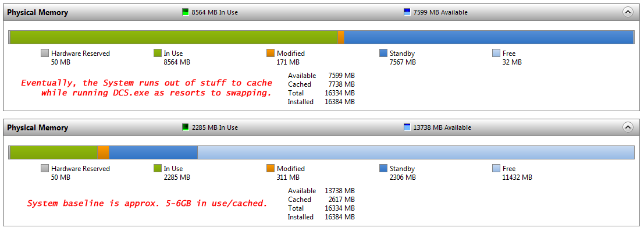Click the orange Modified segment of bottom bar
The image size is (644, 231).
tap(103, 152)
